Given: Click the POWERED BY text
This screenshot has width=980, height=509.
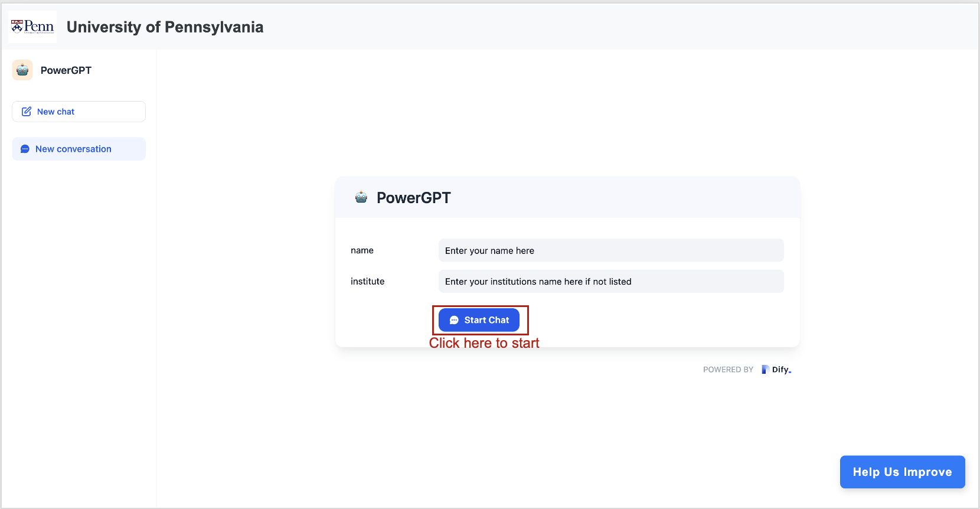Looking at the screenshot, I should tap(728, 370).
